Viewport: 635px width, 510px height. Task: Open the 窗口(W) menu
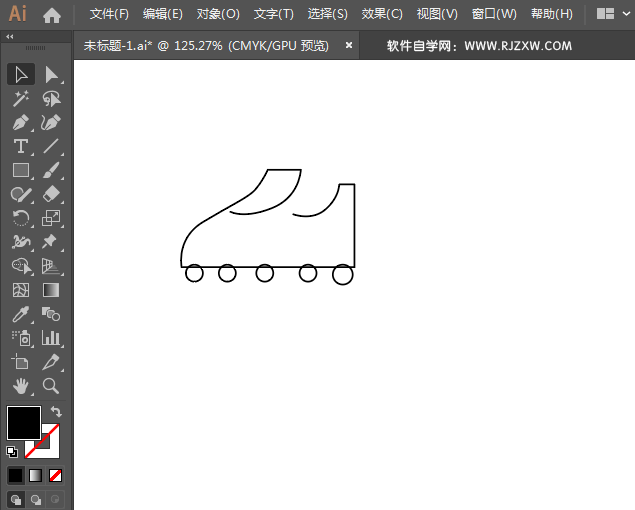click(494, 14)
